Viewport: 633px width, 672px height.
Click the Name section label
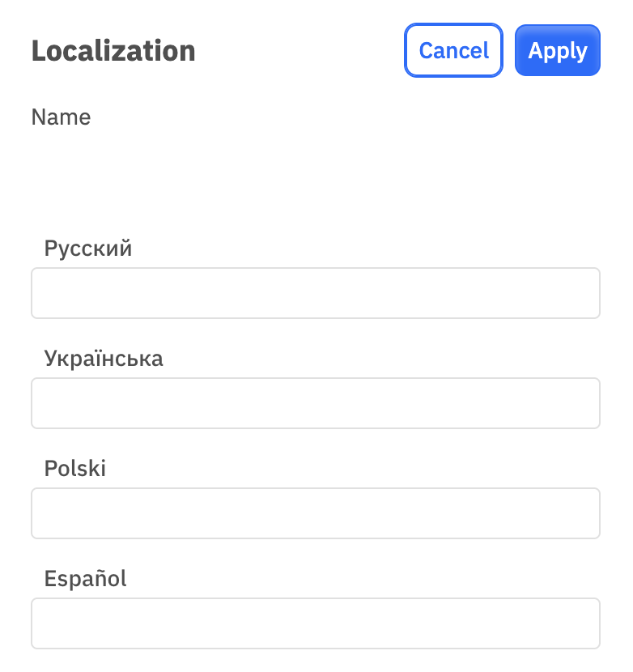tap(61, 117)
